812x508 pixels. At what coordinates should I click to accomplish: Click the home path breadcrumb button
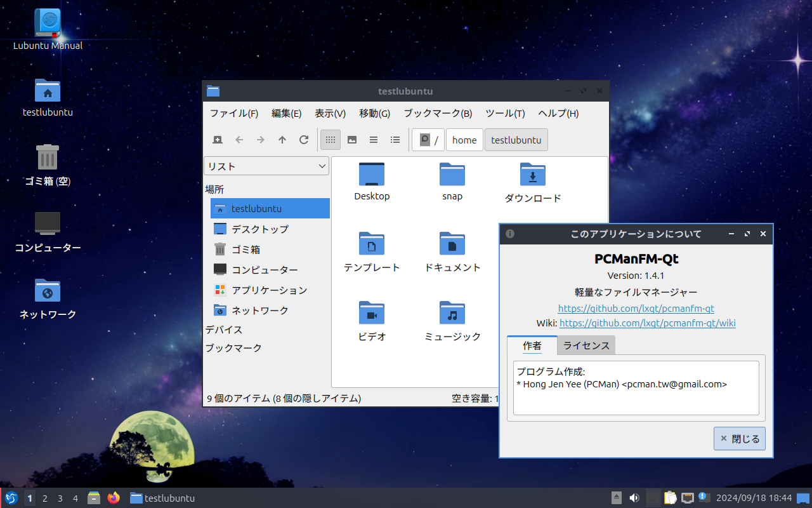(x=464, y=140)
